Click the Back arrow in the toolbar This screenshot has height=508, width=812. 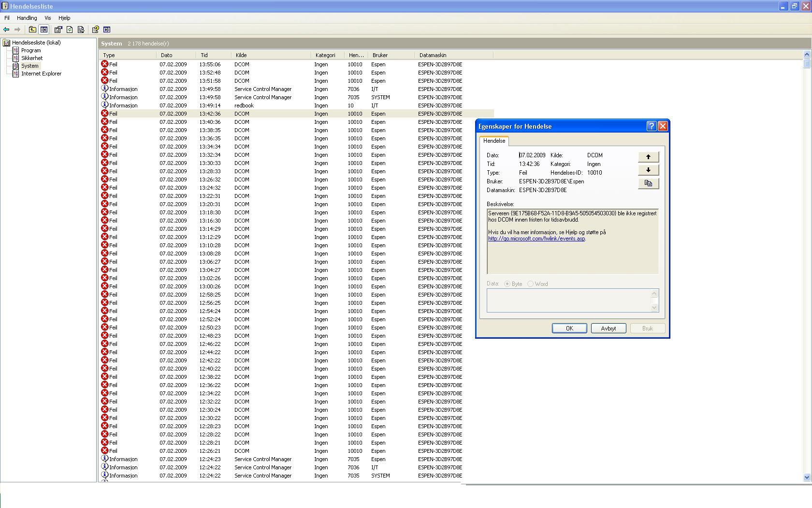[x=6, y=30]
